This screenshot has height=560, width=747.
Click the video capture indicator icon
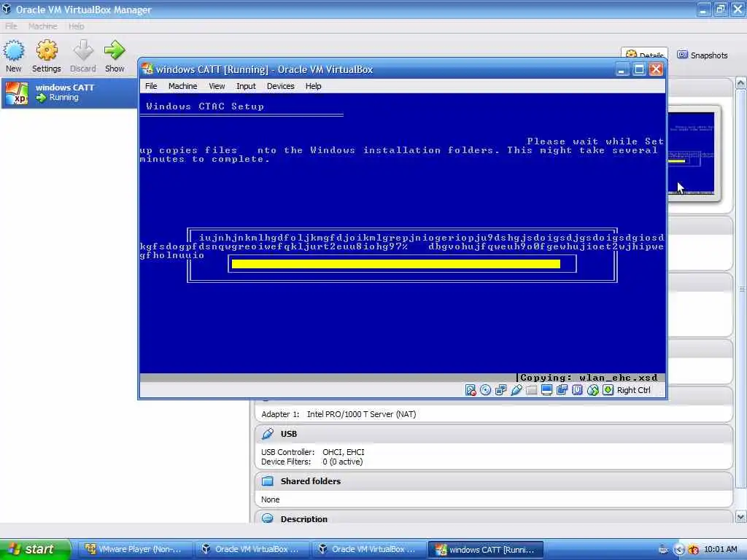[562, 390]
